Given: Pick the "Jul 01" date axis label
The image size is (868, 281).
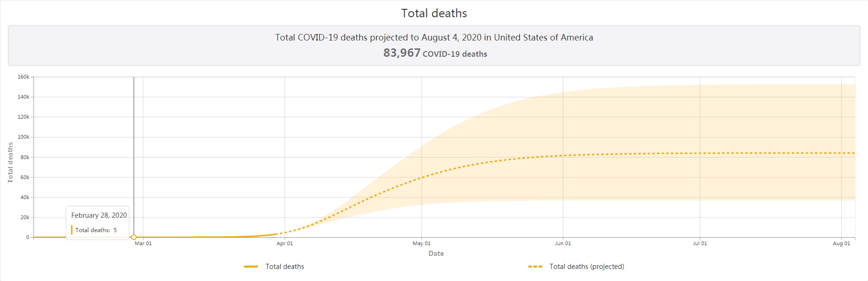Looking at the screenshot, I should tap(700, 243).
